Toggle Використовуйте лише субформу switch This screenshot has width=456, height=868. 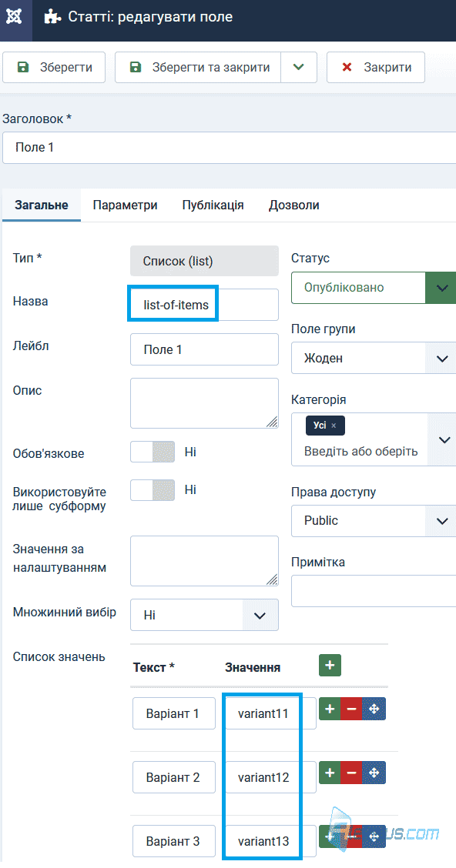click(x=153, y=490)
